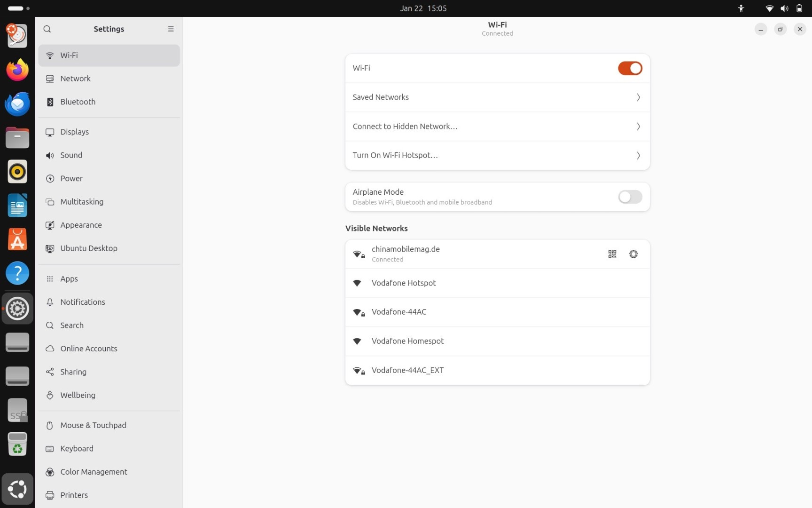Open Connect to Hidden Network chevron
Image resolution: width=812 pixels, height=508 pixels.
638,127
